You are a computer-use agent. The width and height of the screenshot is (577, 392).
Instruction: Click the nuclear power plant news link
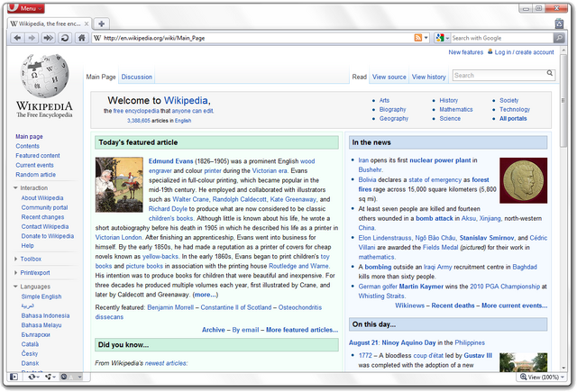pyautogui.click(x=440, y=160)
